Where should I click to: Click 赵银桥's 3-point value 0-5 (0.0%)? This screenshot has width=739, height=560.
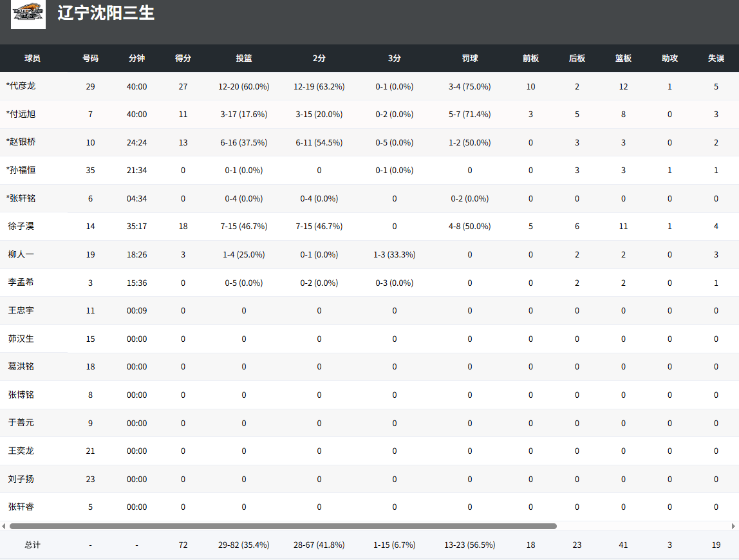pyautogui.click(x=395, y=143)
